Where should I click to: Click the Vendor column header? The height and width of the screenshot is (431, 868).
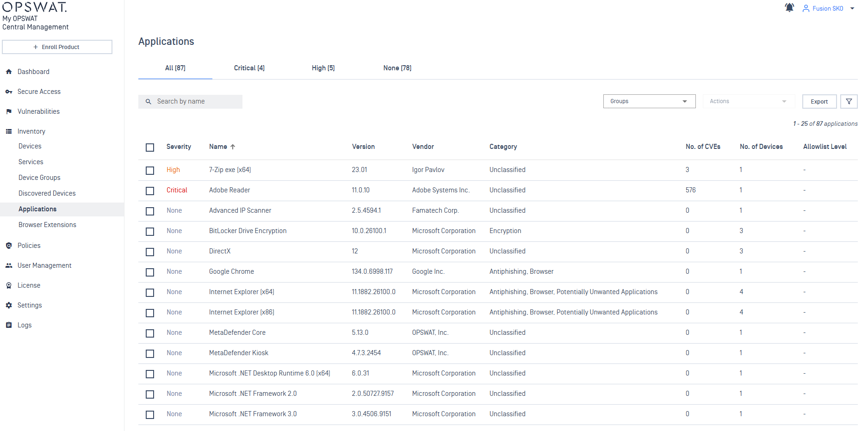pos(423,147)
